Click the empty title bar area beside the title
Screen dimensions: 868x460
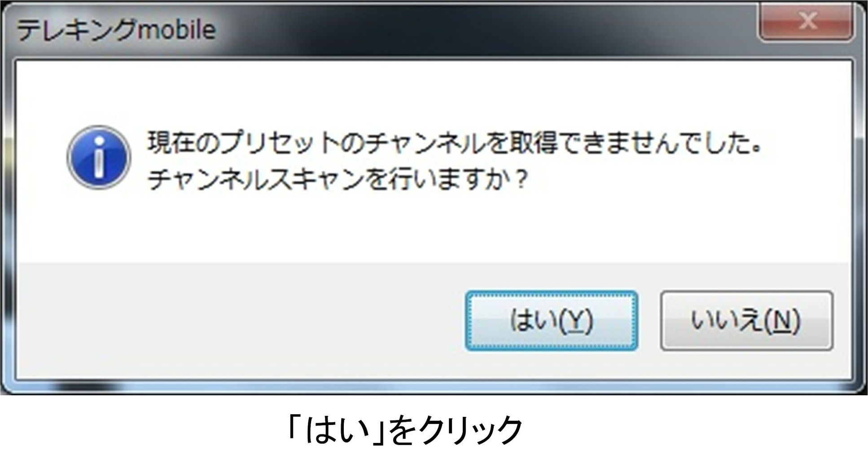485,28
